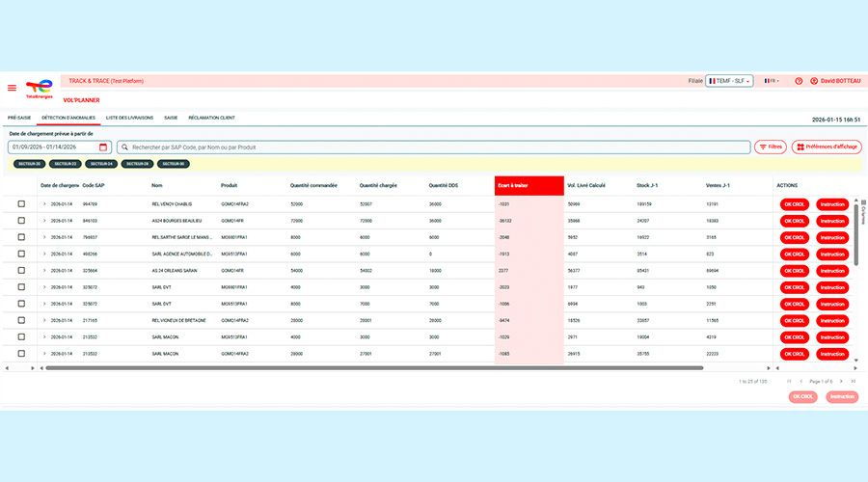Expand the REL.VENOY CHABLIS row details

[x=44, y=204]
